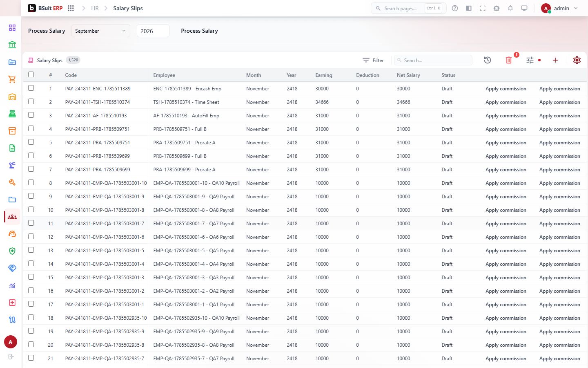Open the apps grid launcher next to BSuit ERP
This screenshot has height=368, width=588.
tap(71, 8)
